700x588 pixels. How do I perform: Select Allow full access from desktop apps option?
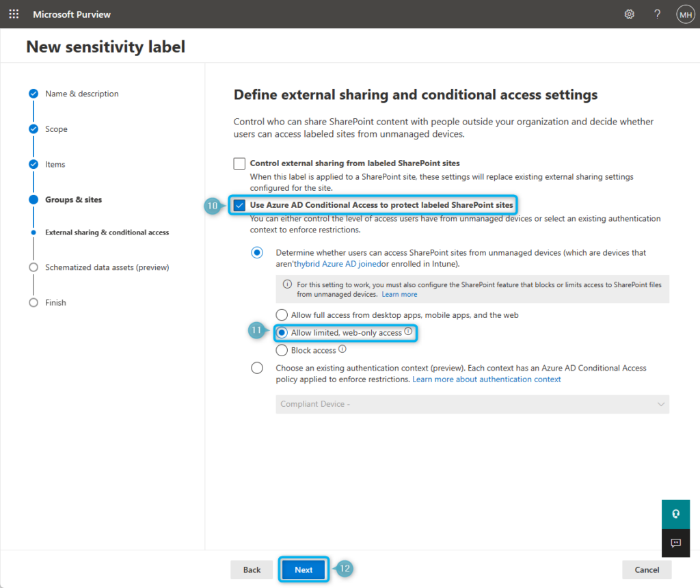(x=281, y=315)
